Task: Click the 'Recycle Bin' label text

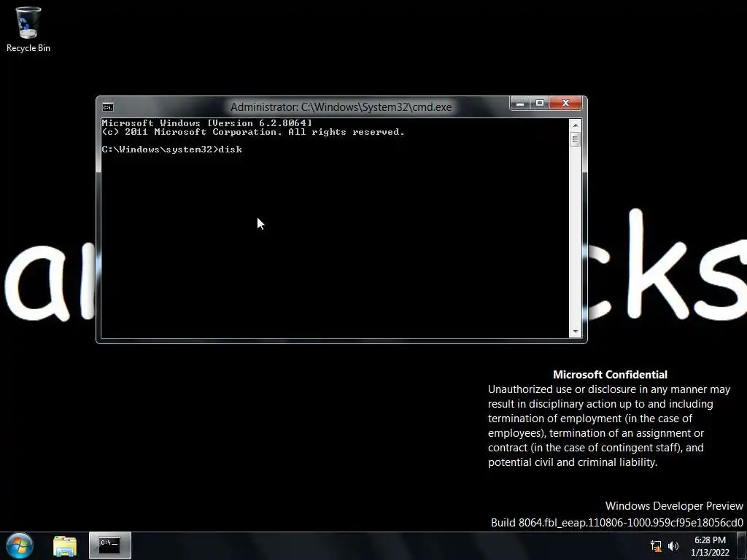Action: pos(28,48)
